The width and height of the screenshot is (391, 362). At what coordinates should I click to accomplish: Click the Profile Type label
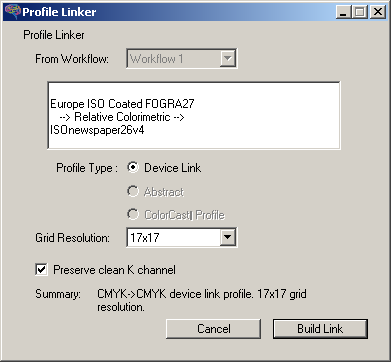(87, 168)
